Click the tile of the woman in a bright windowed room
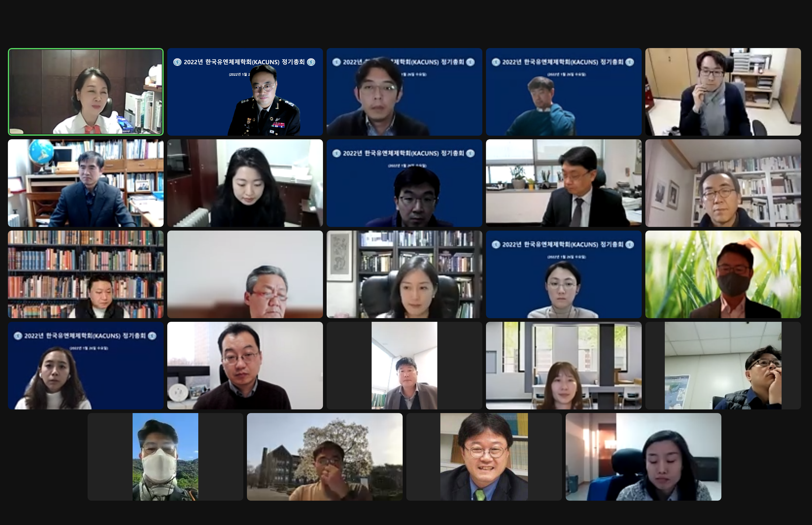 pyautogui.click(x=564, y=365)
